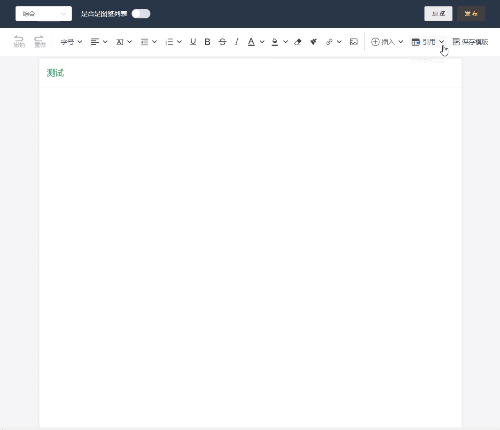Open the 引用 reference menu
The width and height of the screenshot is (500, 430).
point(428,42)
